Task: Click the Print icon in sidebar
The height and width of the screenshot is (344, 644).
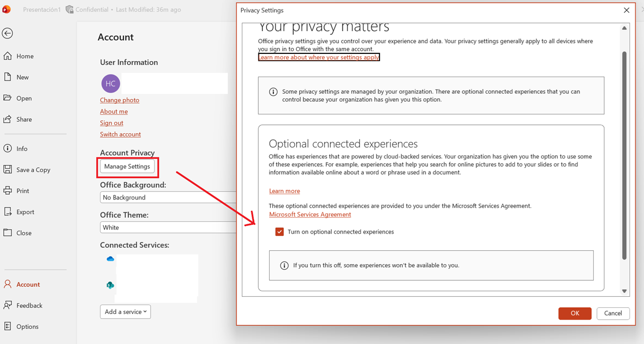Action: click(x=8, y=191)
